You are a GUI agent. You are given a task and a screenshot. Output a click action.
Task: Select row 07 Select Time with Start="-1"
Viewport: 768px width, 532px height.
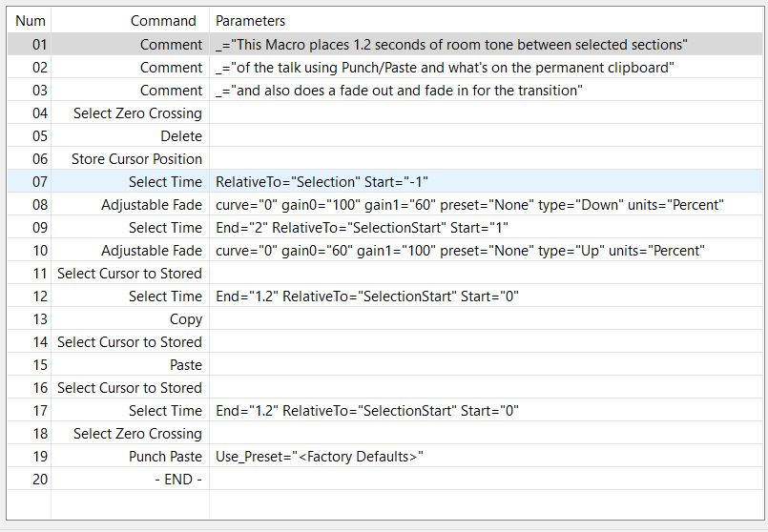click(x=385, y=182)
